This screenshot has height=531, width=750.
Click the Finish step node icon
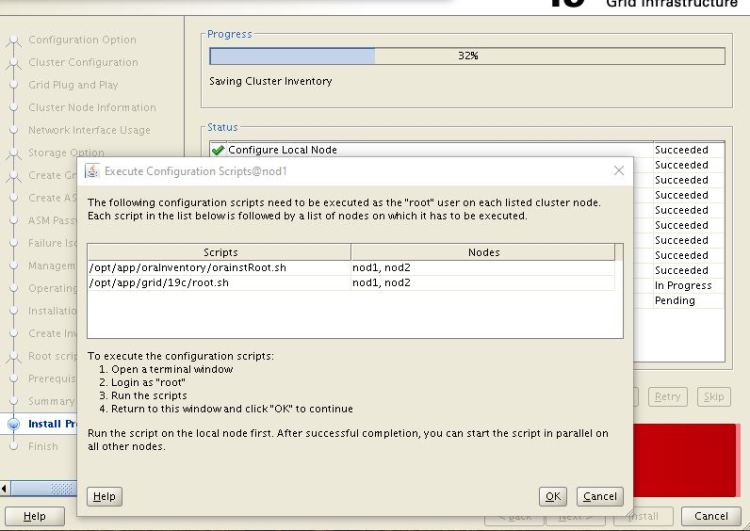13,446
